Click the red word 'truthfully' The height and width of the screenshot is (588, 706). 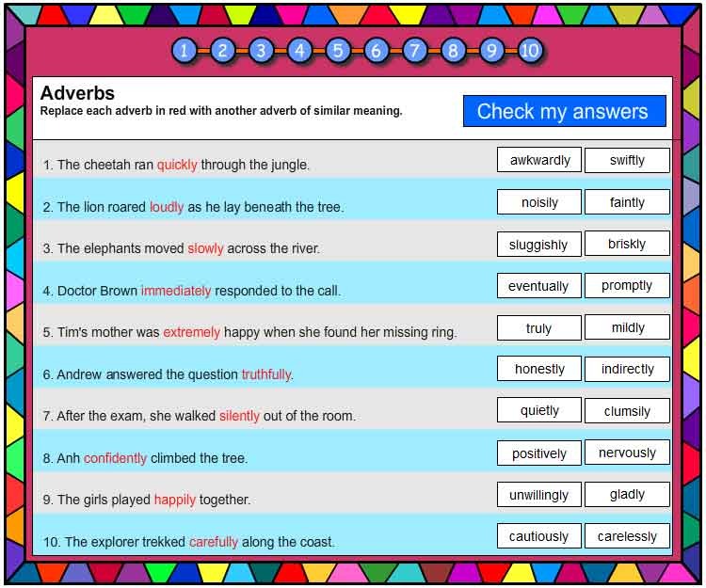266,374
